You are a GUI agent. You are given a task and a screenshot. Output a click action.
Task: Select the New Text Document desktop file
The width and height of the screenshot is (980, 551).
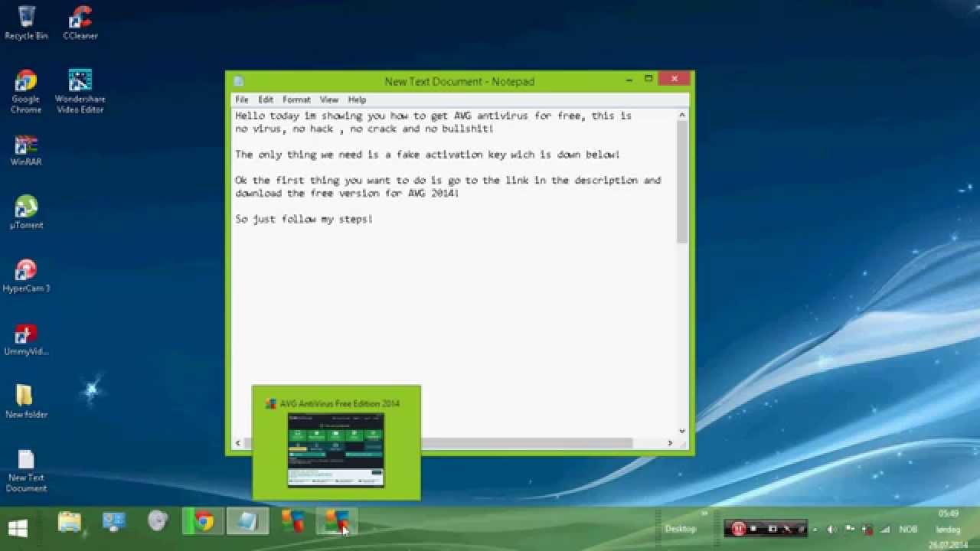pos(26,471)
